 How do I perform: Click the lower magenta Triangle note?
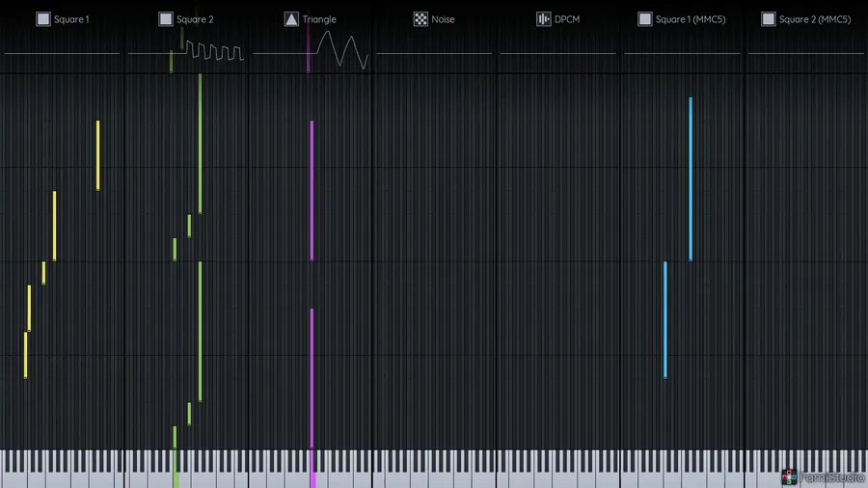click(x=312, y=378)
